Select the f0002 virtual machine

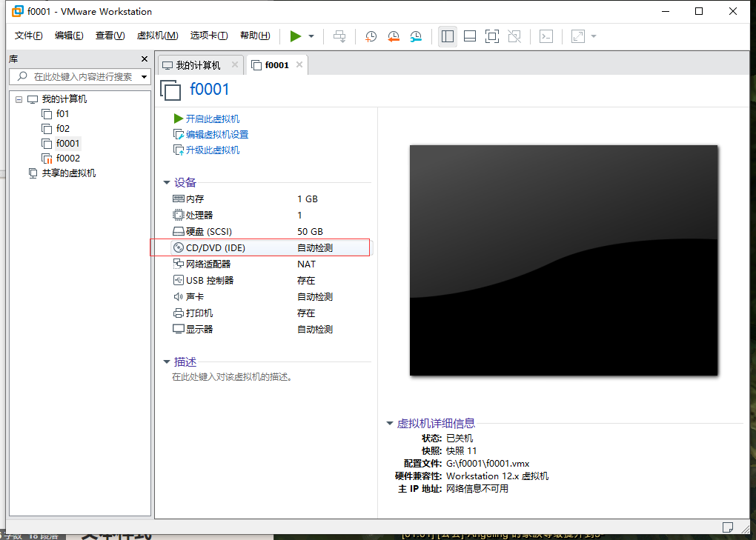pos(68,159)
